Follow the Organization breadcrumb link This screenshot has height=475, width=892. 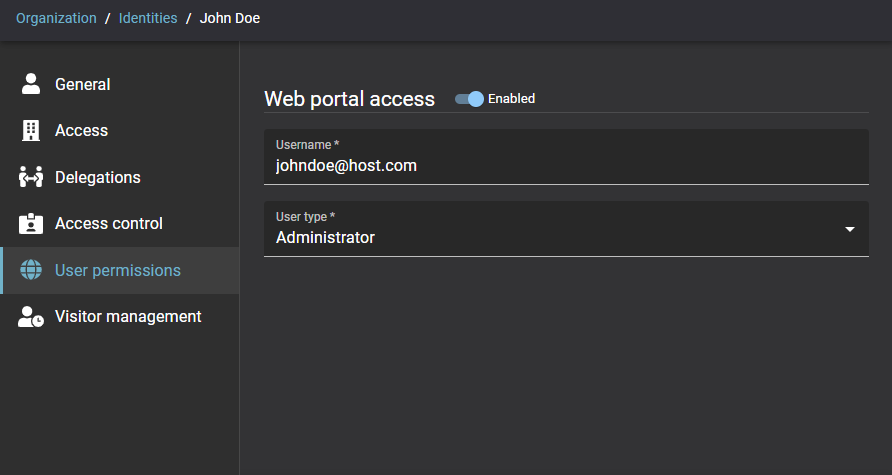click(x=56, y=18)
